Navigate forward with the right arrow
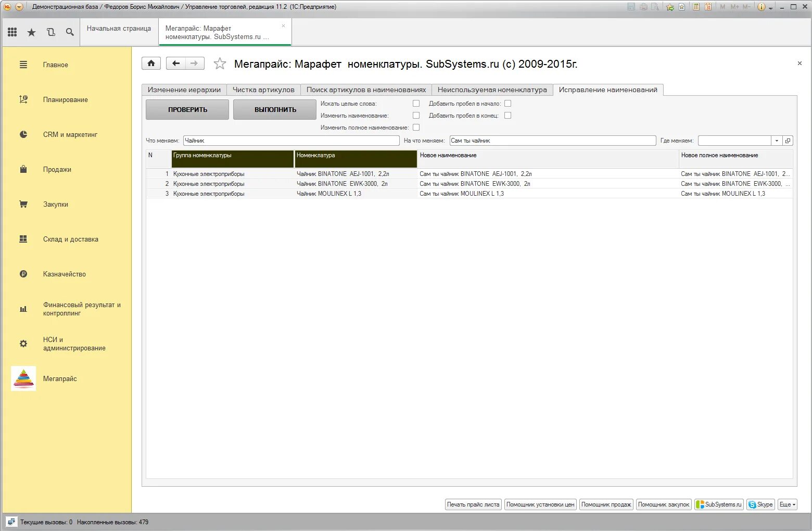 (195, 64)
